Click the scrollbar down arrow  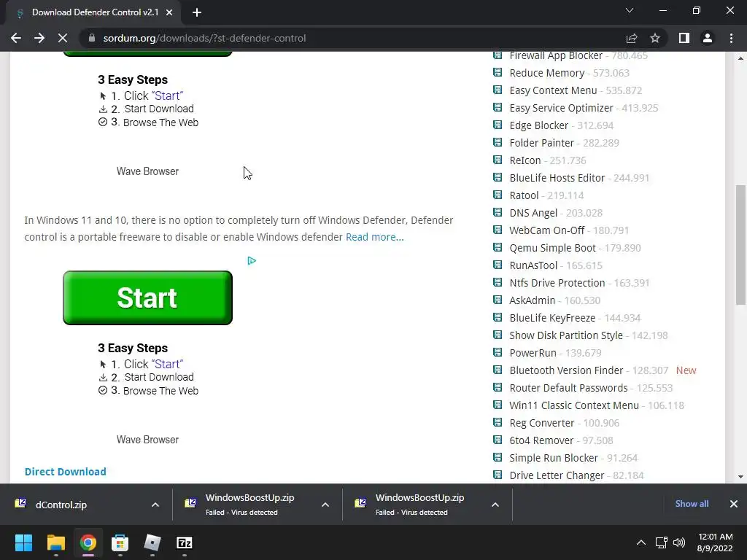point(740,477)
